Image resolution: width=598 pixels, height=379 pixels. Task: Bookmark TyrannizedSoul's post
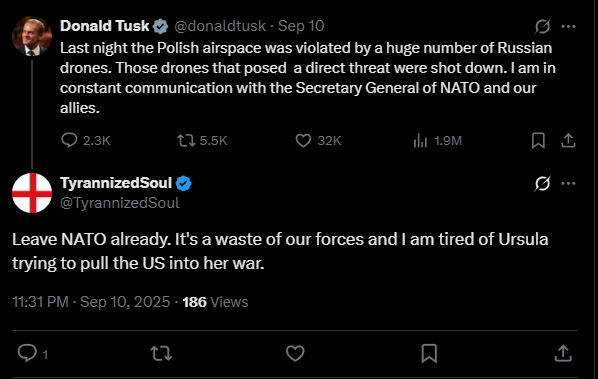[x=429, y=353]
